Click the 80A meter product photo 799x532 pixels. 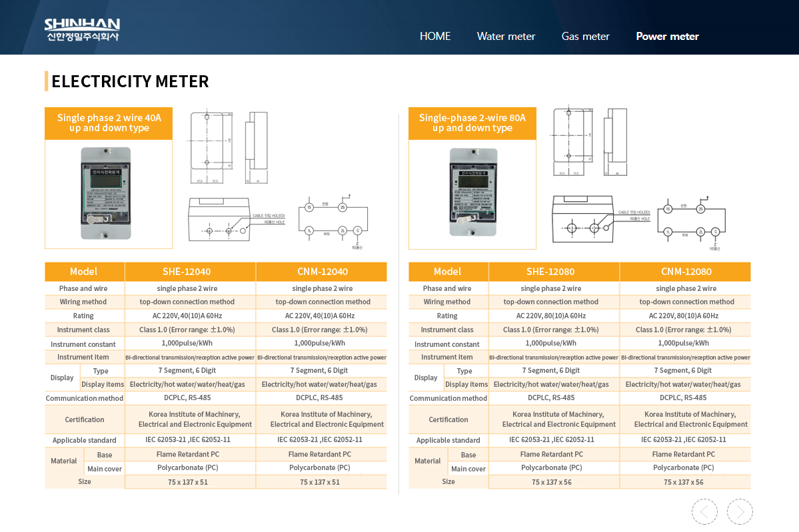coord(473,192)
